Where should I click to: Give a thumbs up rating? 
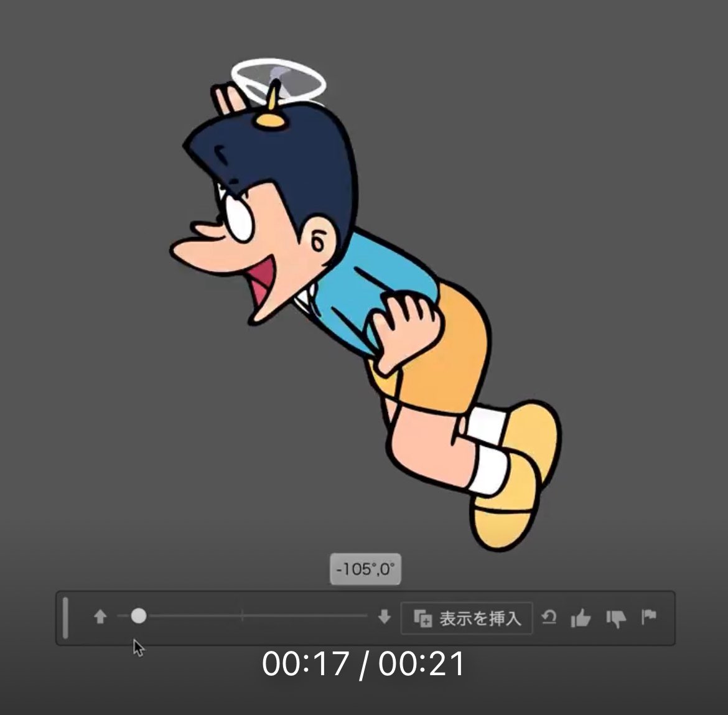[581, 618]
